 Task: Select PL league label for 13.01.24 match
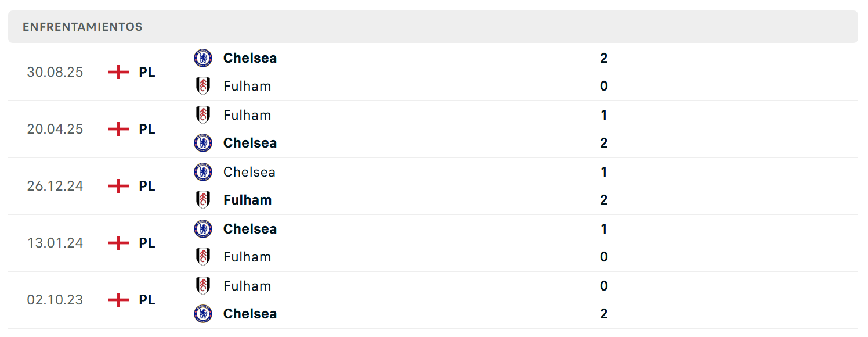147,243
